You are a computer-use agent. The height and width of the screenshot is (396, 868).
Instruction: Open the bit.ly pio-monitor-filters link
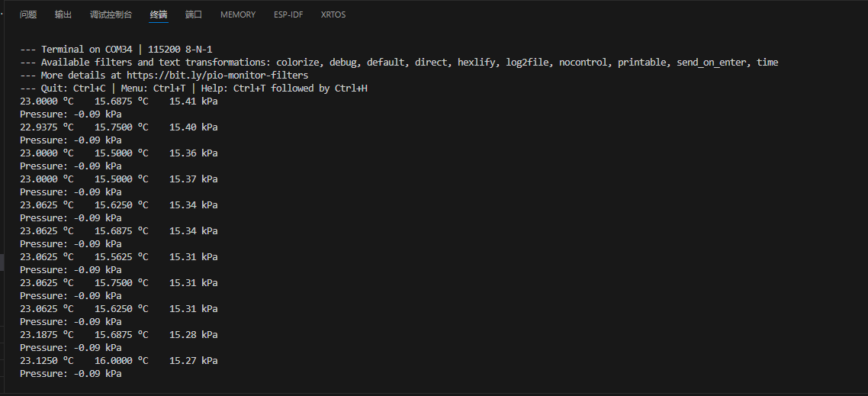pos(217,76)
